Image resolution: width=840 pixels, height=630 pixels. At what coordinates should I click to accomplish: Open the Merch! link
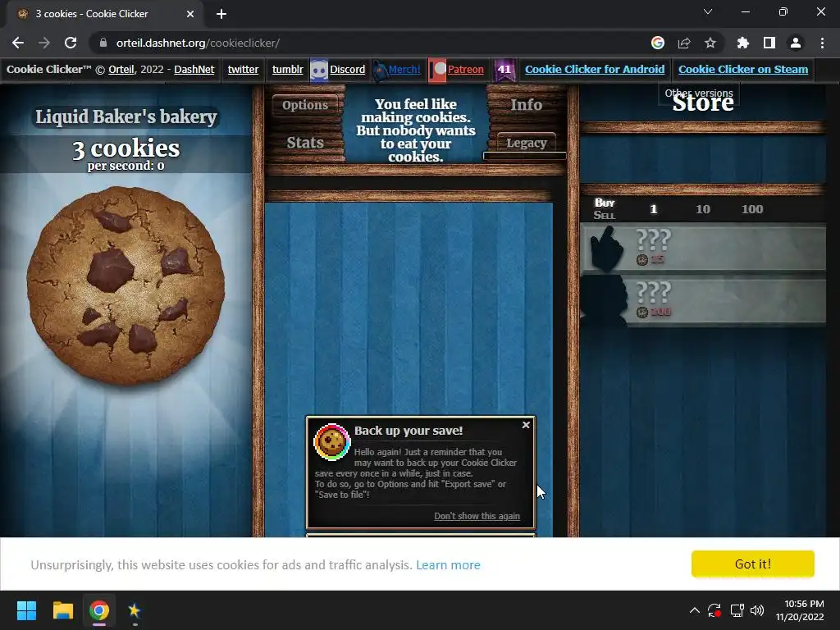(x=404, y=69)
